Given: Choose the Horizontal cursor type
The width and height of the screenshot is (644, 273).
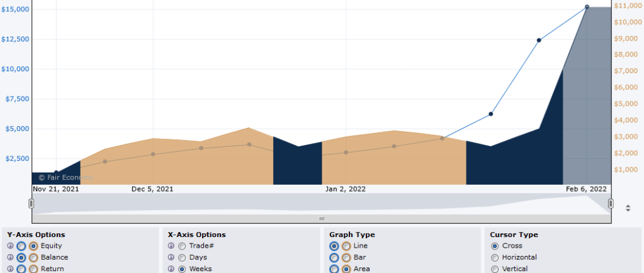Looking at the screenshot, I should tap(495, 257).
